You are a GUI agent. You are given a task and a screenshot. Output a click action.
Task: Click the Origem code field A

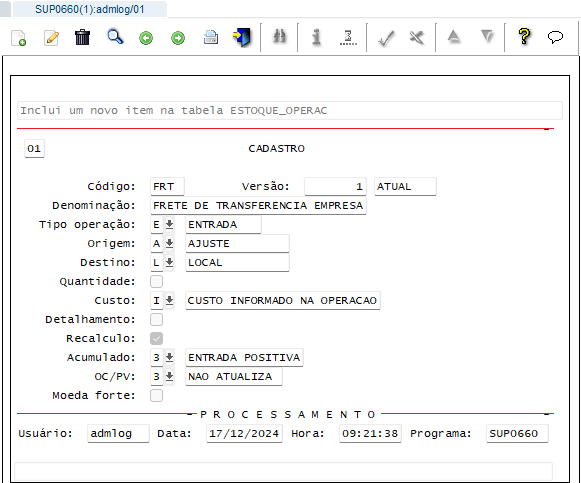tap(157, 243)
